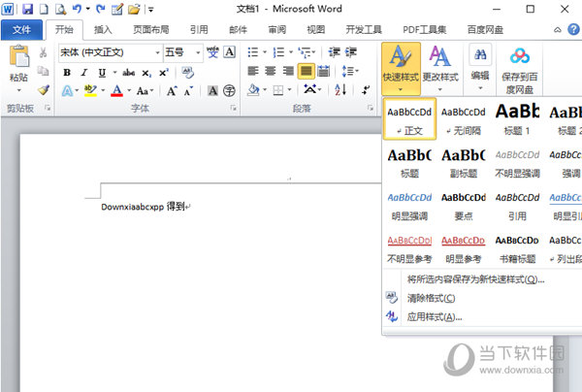582x392 pixels.
Task: Click the Sort A-Z icon
Action: (340, 90)
